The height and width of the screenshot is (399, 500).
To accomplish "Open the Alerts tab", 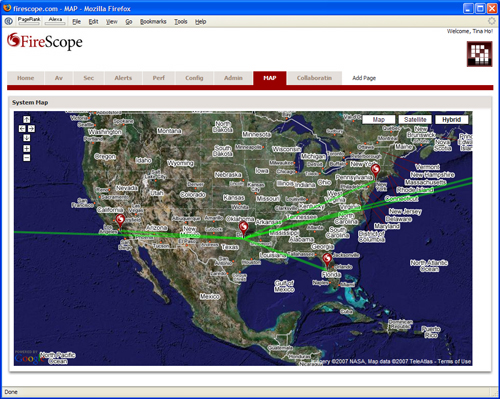I will [123, 78].
